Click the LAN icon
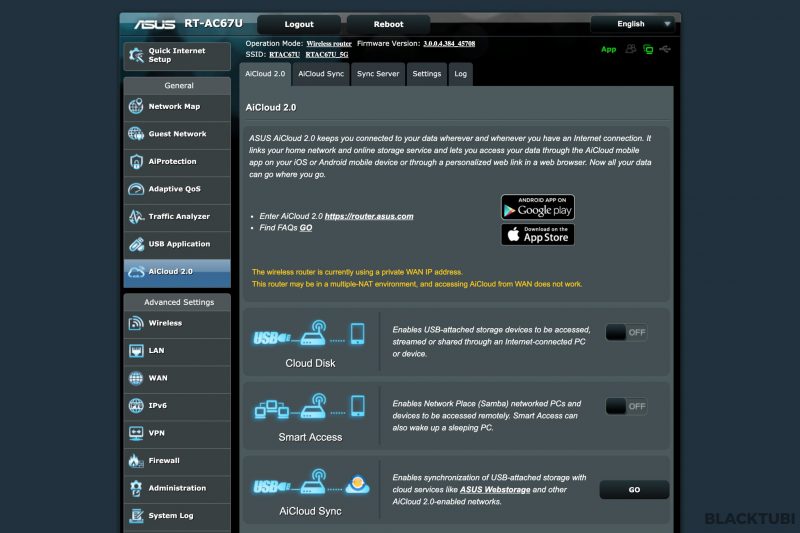Image resolution: width=800 pixels, height=533 pixels. pos(136,350)
